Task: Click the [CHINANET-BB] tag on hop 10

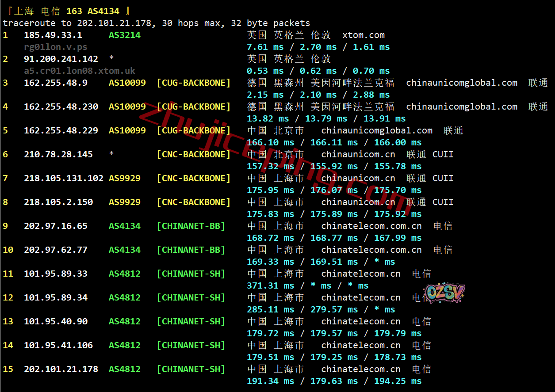Action: 191,250
